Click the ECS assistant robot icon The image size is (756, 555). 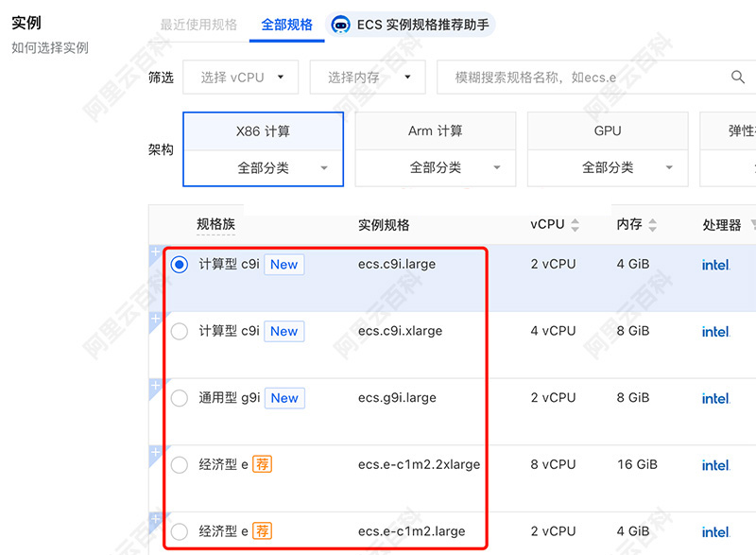tap(341, 25)
